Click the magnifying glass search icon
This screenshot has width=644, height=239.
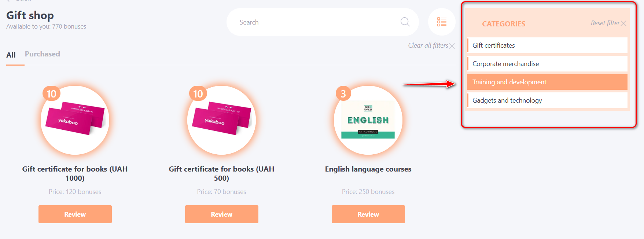[405, 22]
